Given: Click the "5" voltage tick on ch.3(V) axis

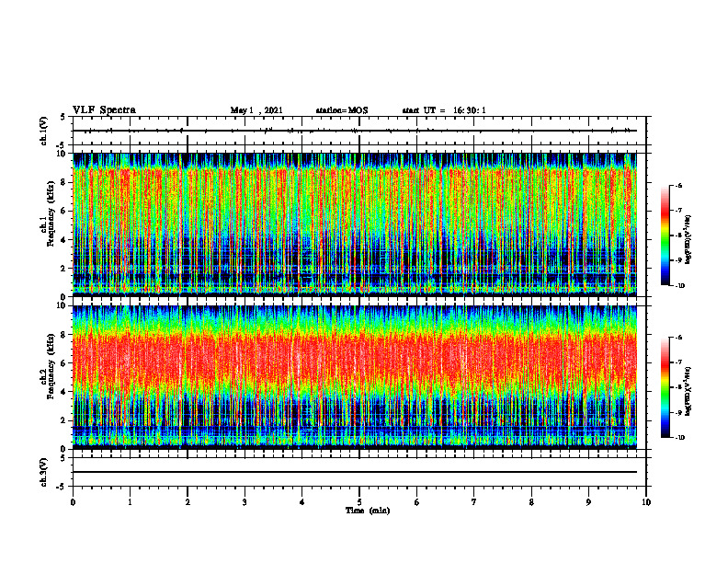Looking at the screenshot, I should 64,458.
